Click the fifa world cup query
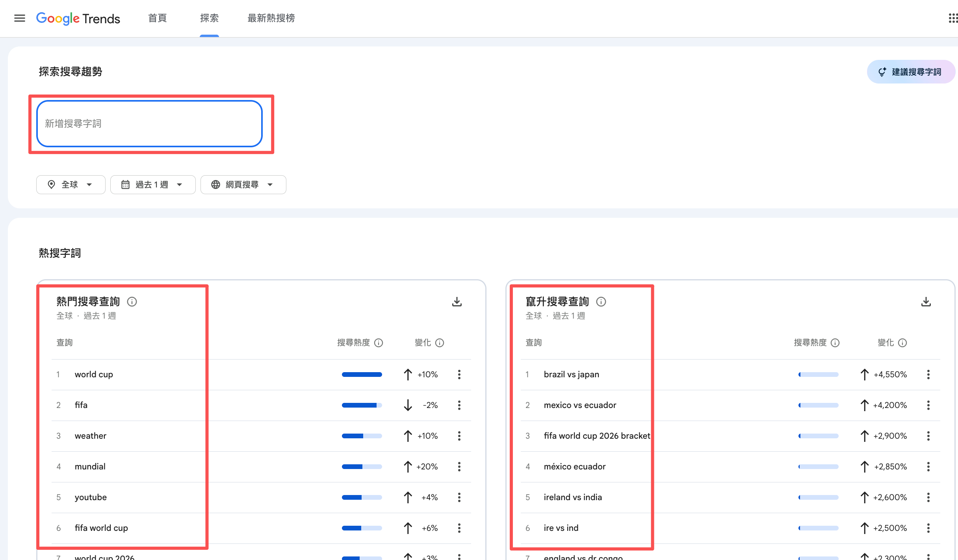 pyautogui.click(x=101, y=528)
